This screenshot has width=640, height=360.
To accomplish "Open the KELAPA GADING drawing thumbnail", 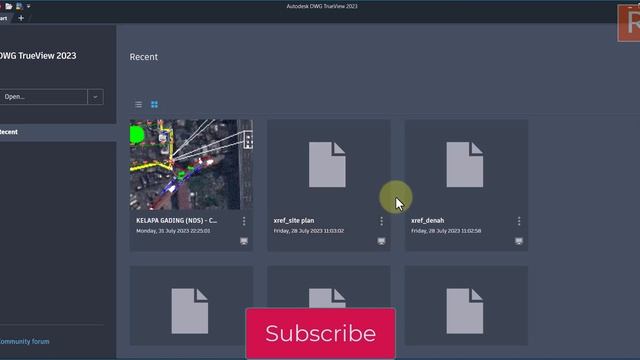I will (191, 164).
